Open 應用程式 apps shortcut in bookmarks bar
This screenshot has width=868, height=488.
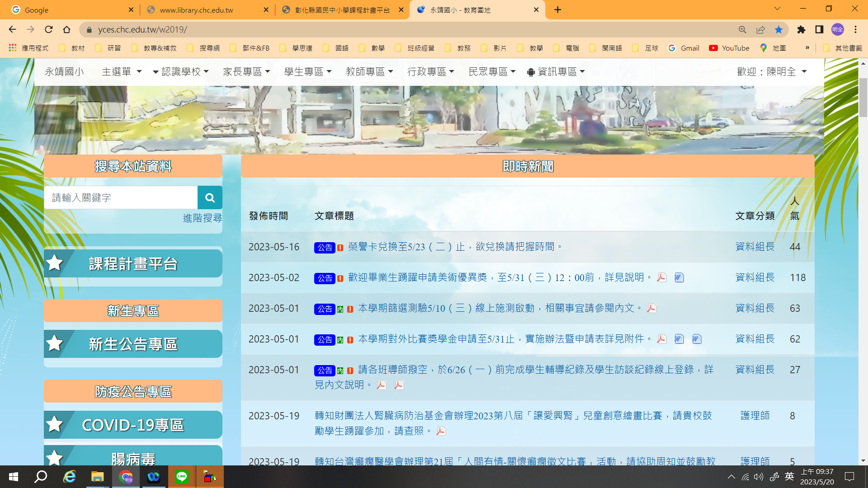click(x=28, y=48)
